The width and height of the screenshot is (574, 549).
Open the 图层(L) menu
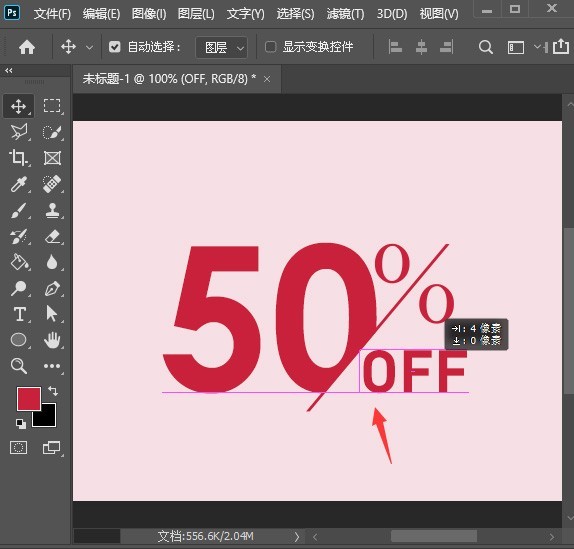196,14
